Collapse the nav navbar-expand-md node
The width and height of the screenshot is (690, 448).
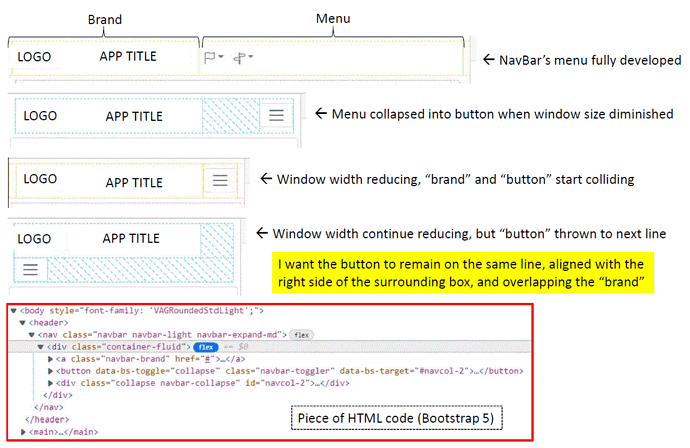coord(31,335)
